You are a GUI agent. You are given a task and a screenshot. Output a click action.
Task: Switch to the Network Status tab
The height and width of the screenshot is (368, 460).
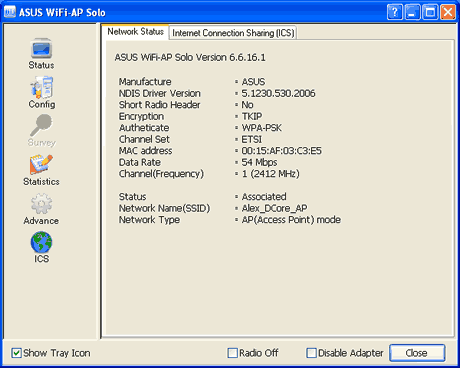tap(135, 32)
